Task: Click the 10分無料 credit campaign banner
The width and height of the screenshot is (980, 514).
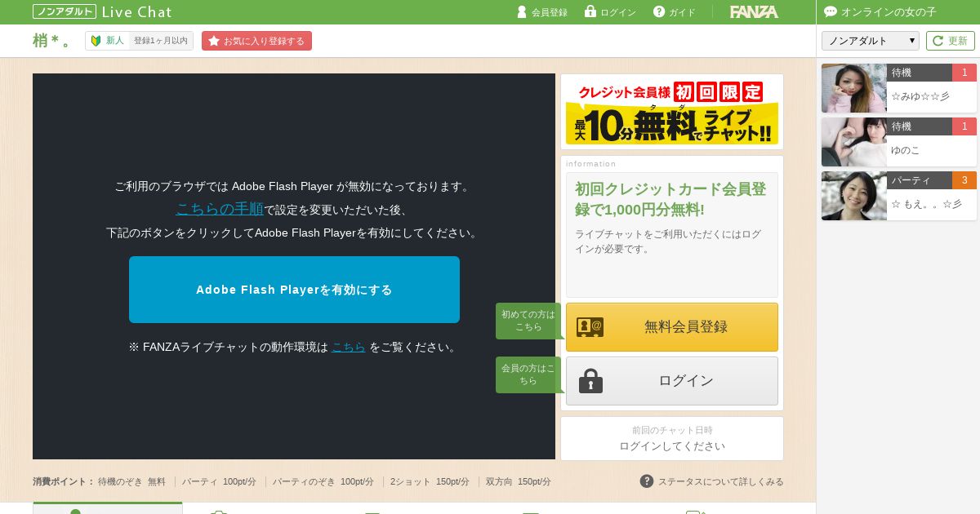Action: [x=672, y=112]
